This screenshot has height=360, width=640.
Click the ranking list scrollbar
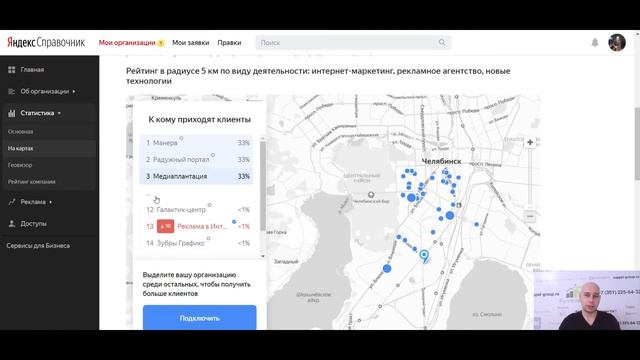pyautogui.click(x=262, y=186)
